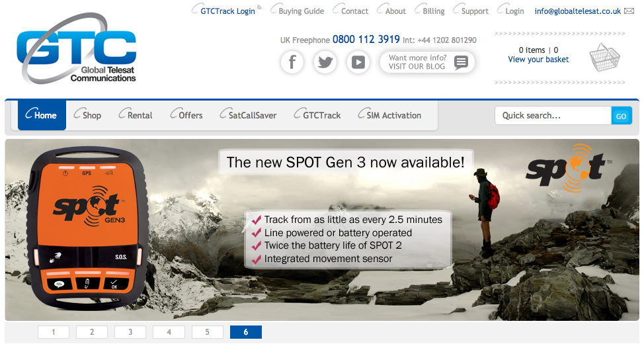Click 'Track from as little as every 2.5 minutes'
The width and height of the screenshot is (644, 346).
click(x=353, y=220)
